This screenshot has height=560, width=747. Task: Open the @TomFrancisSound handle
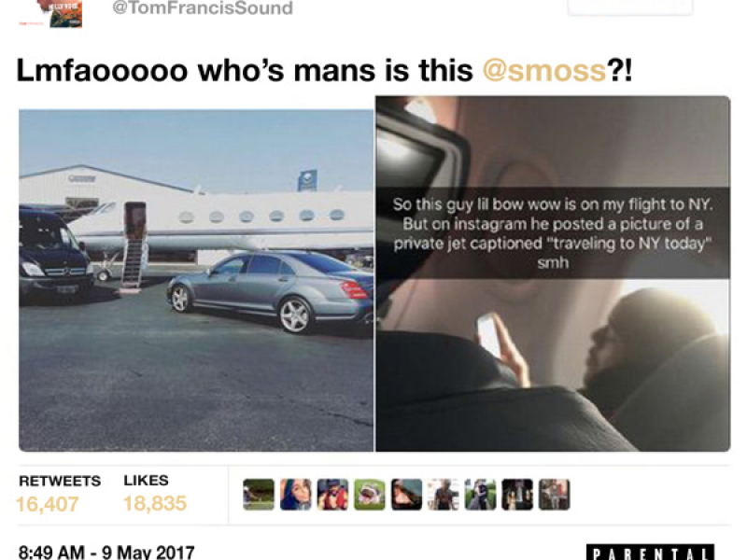pos(203,8)
